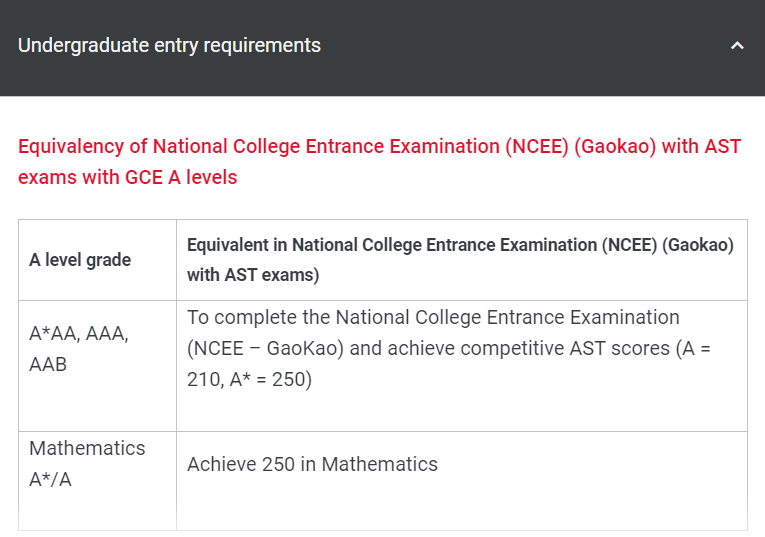
Task: Collapse section with the up chevron icon
Action: [x=737, y=46]
